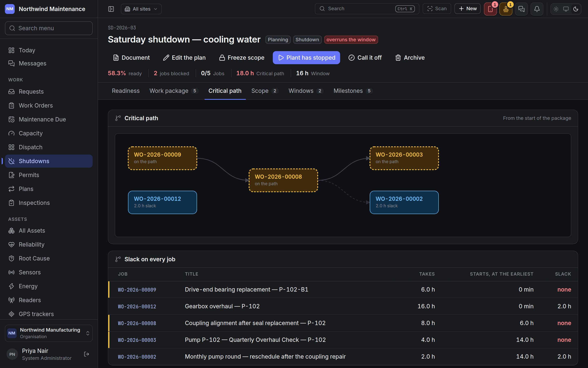The height and width of the screenshot is (368, 588).
Task: Go to Work Orders in sidebar
Action: (x=49, y=105)
